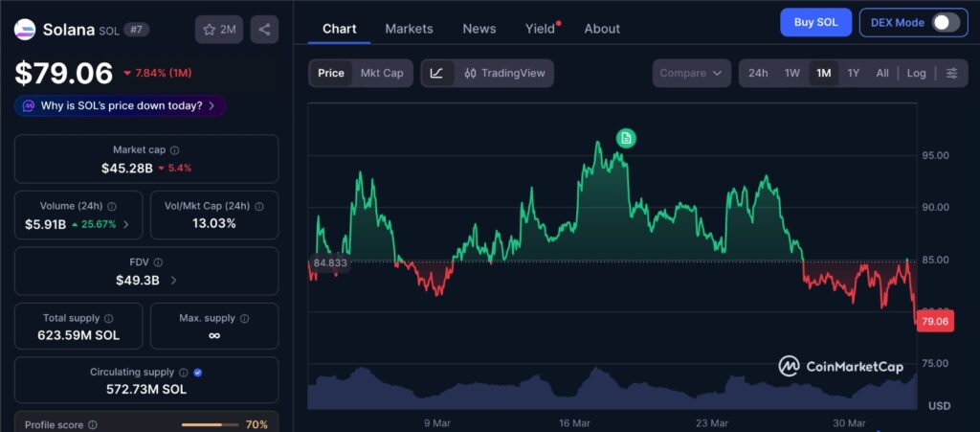Open the News tab
The image size is (980, 432).
coord(479,29)
